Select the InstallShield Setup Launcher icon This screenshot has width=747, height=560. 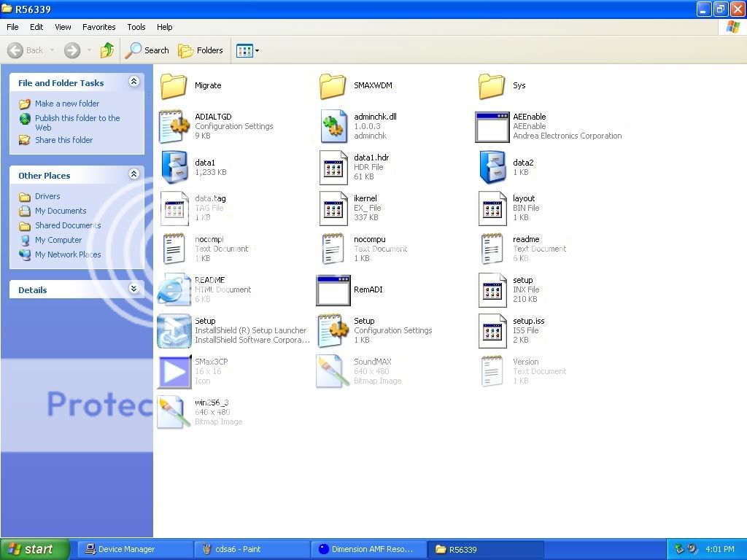coord(174,331)
